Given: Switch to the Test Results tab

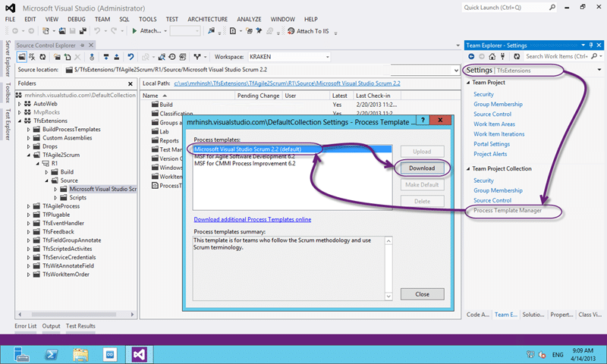Looking at the screenshot, I should [80, 326].
